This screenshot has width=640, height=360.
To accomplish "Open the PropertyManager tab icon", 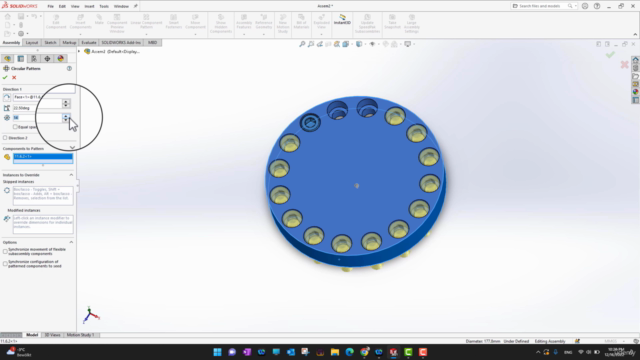I will point(21,59).
